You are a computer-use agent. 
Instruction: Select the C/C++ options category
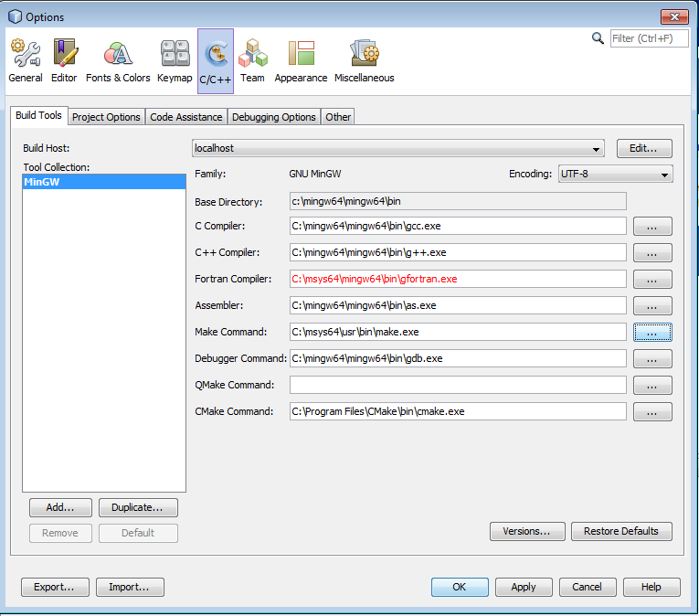(216, 61)
